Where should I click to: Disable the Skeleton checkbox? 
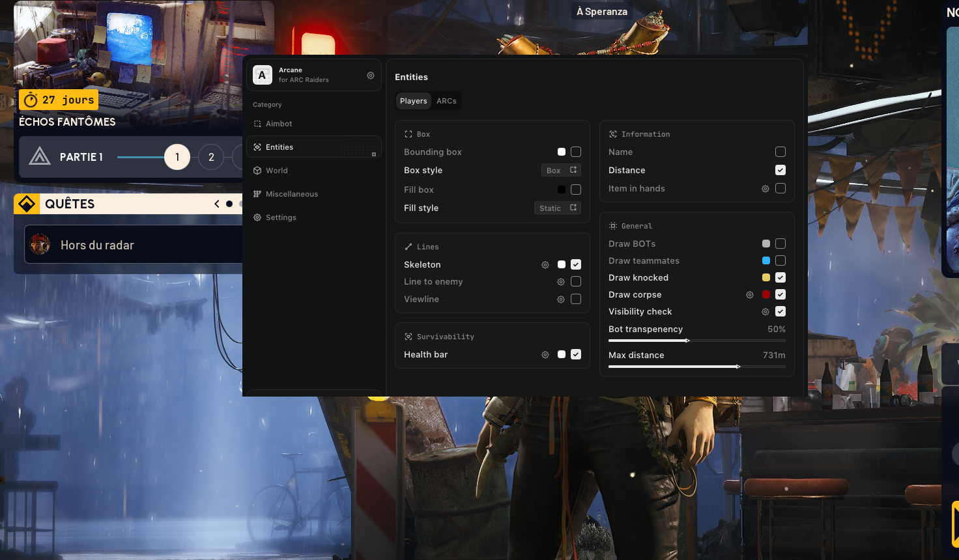point(576,264)
